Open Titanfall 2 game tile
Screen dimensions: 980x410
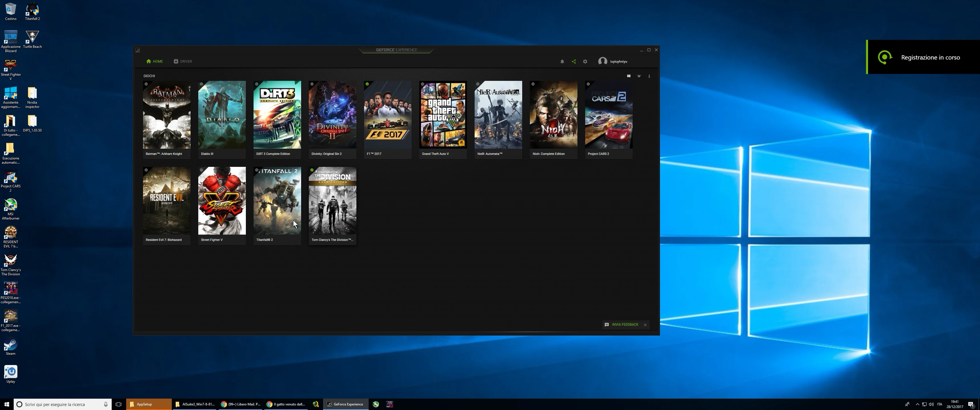(x=277, y=200)
